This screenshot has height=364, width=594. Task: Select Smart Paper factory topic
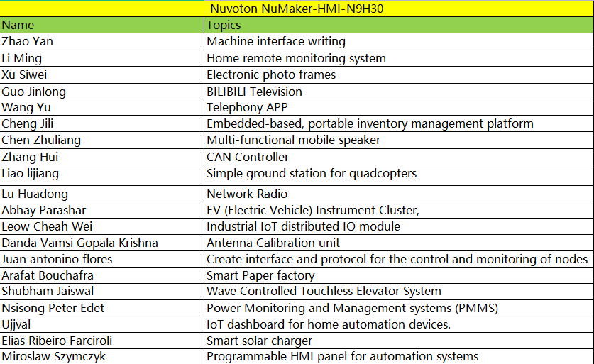coord(399,275)
